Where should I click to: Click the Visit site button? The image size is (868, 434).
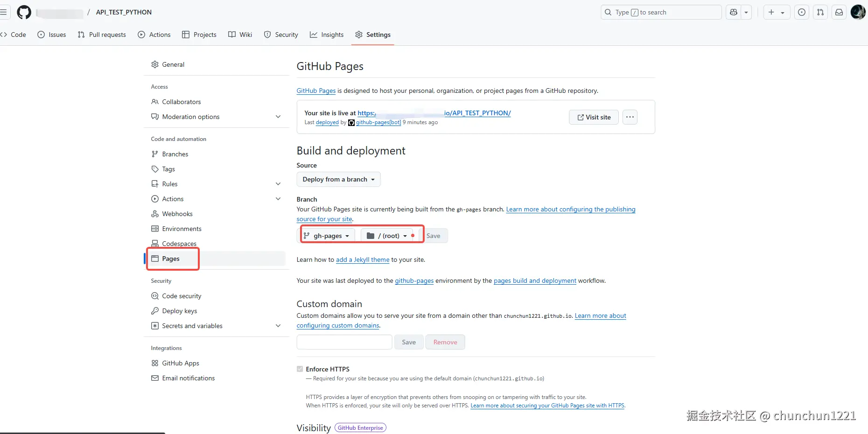(594, 117)
